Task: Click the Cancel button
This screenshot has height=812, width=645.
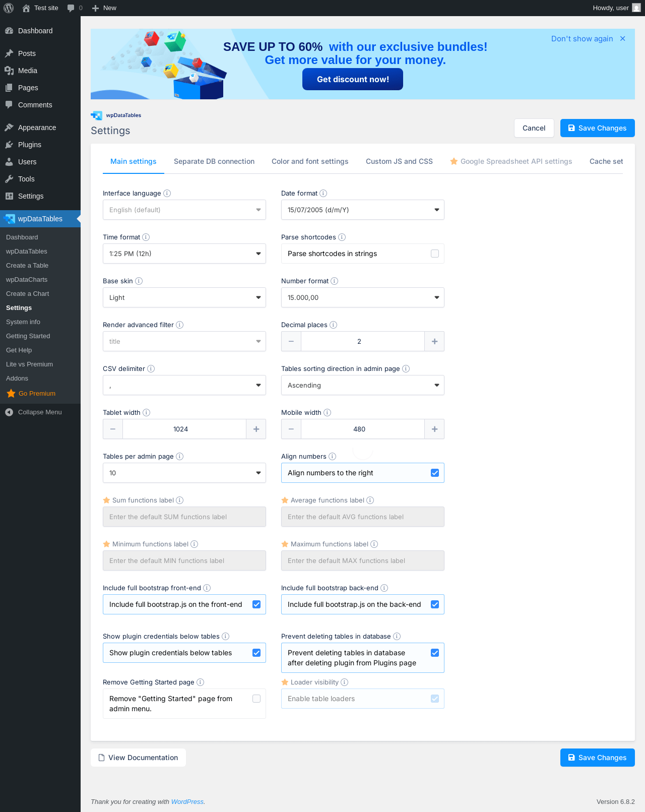Action: tap(534, 128)
